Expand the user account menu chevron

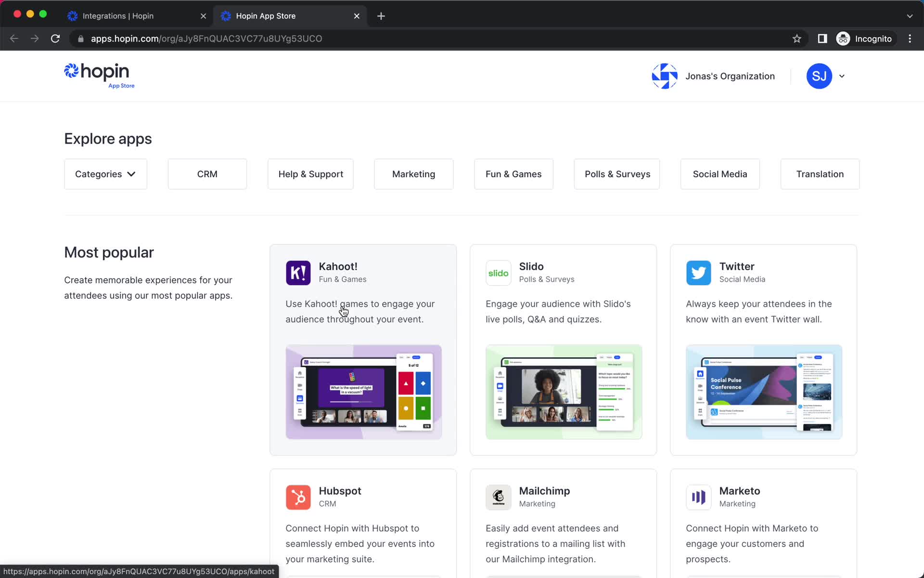[842, 75]
